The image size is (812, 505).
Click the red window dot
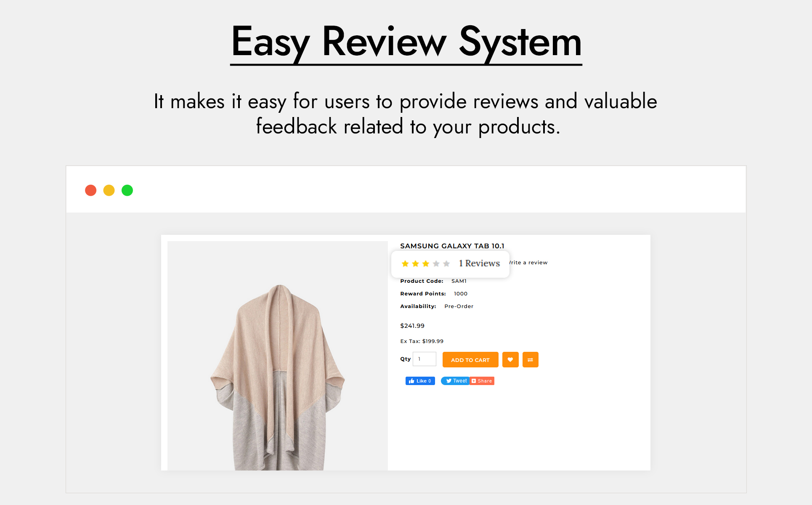(x=91, y=191)
